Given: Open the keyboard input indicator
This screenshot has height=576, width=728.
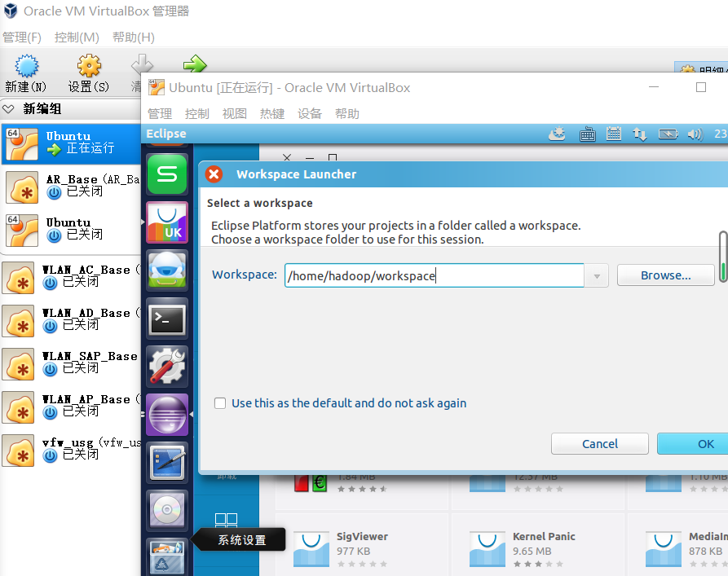Looking at the screenshot, I should (587, 134).
